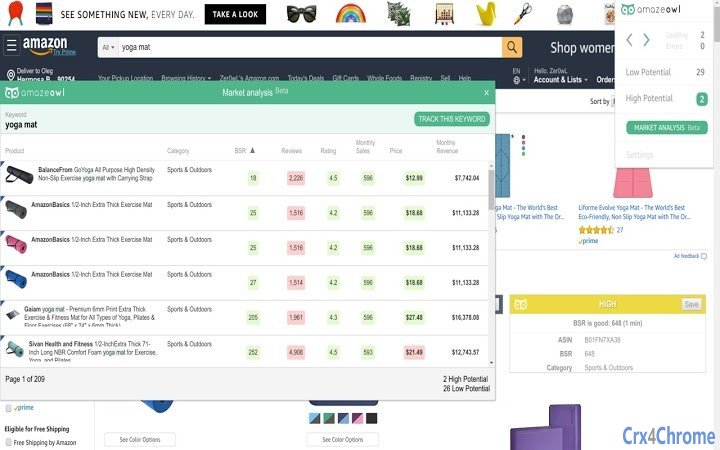Expand Browsing History dropdown
The width and height of the screenshot is (720, 450).
coord(186,78)
